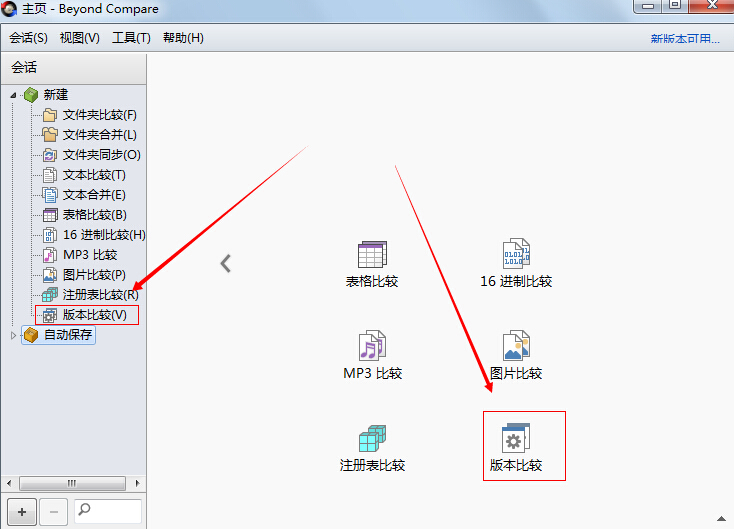Click the small up arrow at bottom right

[x=721, y=518]
